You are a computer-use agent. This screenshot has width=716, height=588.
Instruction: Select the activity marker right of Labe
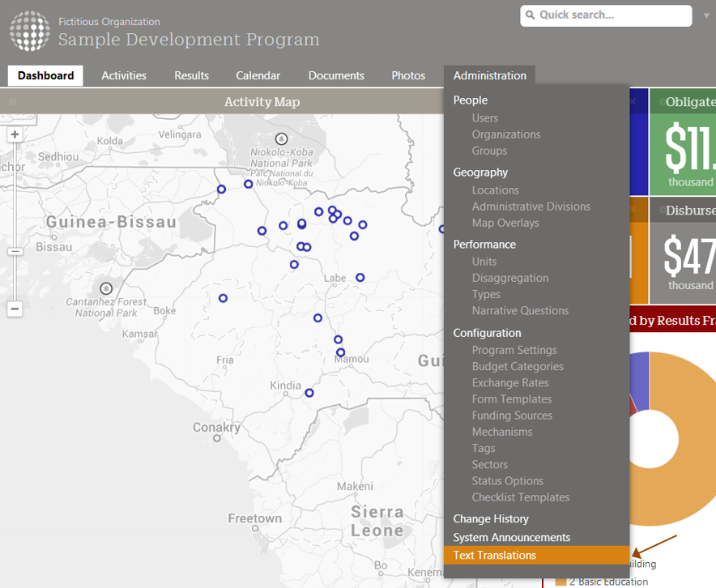click(360, 278)
